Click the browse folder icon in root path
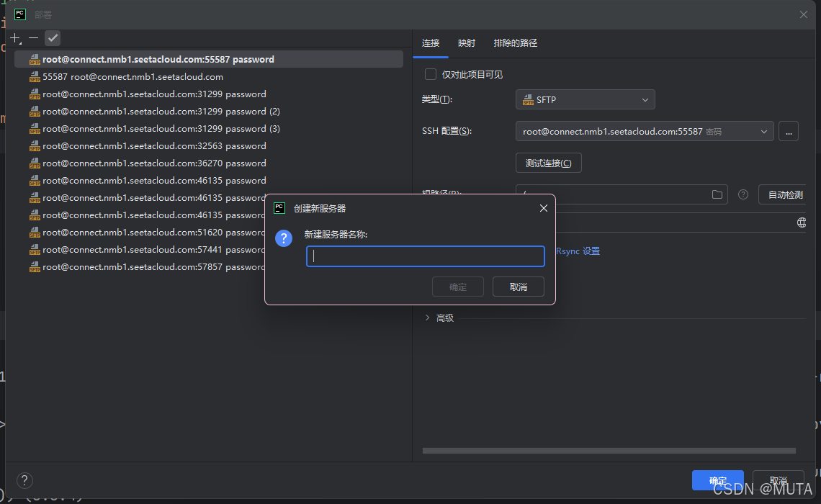 pos(717,194)
